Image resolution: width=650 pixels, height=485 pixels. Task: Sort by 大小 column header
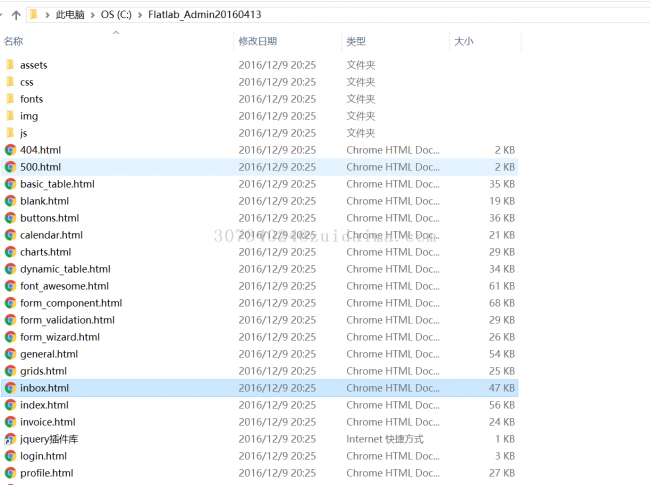[464, 41]
